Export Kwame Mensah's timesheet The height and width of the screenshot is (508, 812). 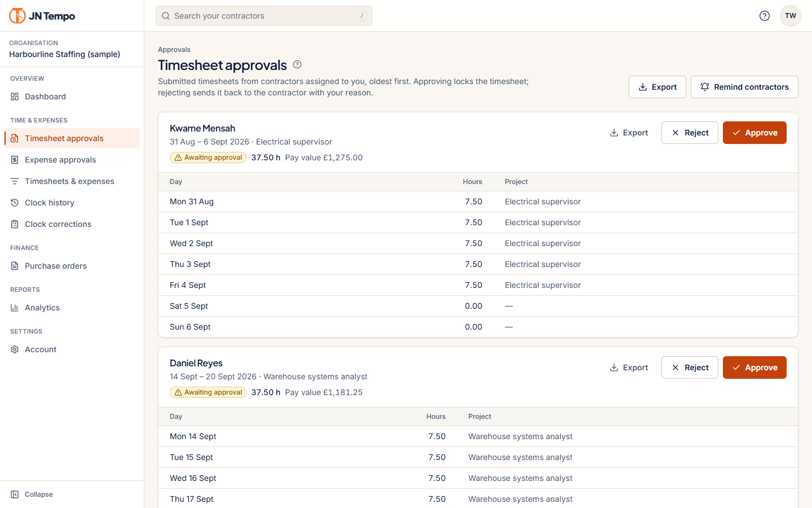(x=629, y=133)
